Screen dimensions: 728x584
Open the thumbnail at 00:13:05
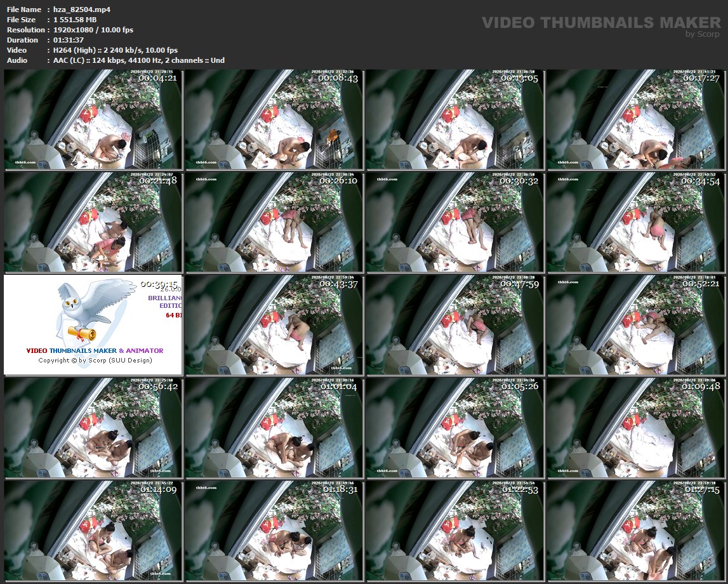point(454,119)
